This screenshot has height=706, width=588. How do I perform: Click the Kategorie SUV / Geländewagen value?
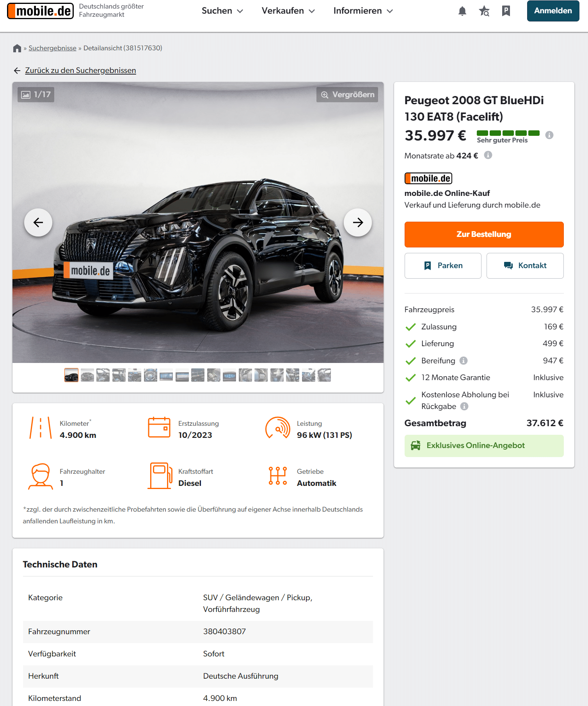coord(258,604)
